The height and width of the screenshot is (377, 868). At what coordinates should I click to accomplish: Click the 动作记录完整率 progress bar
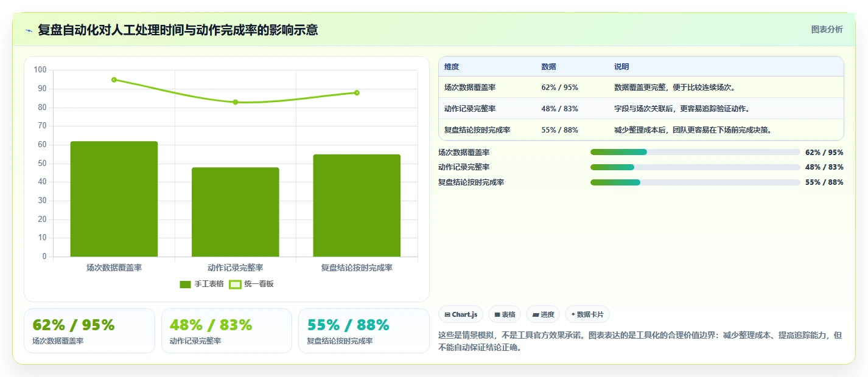(x=695, y=167)
